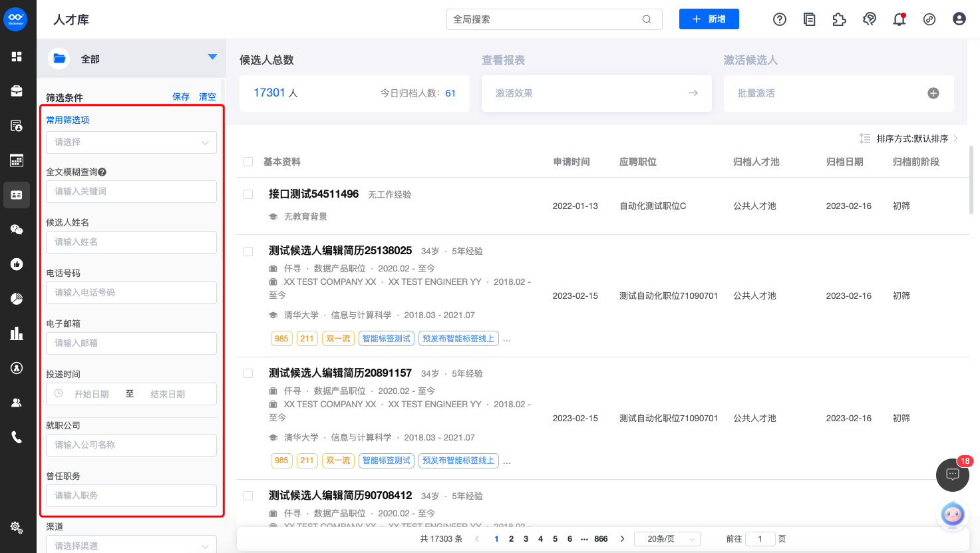Viewport: 980px width, 553px height.
Task: Open the 20条/页 page size dropdown
Action: pos(667,539)
